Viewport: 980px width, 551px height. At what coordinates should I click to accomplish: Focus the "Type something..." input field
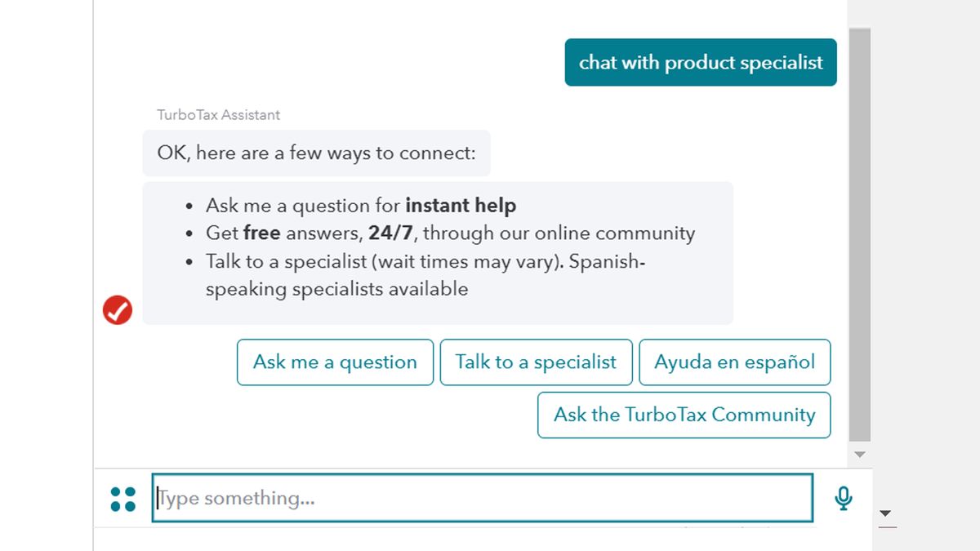click(x=482, y=498)
